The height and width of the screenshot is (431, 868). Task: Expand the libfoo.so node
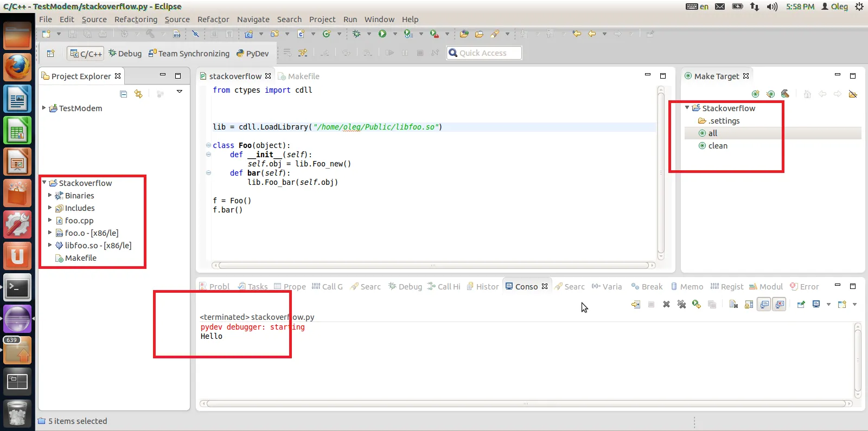[x=50, y=245]
